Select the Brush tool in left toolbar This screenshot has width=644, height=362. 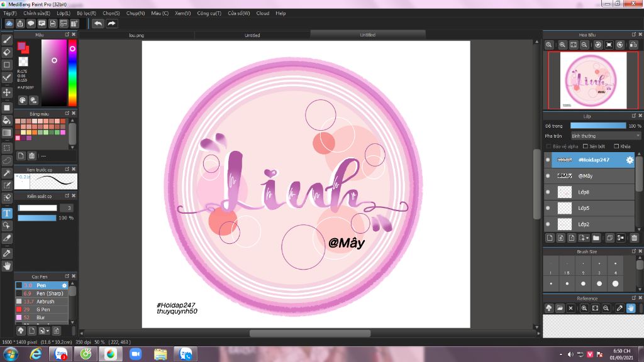coord(7,40)
